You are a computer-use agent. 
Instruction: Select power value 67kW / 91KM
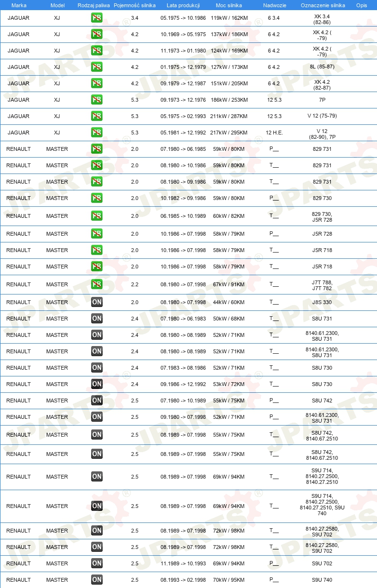[x=229, y=284]
